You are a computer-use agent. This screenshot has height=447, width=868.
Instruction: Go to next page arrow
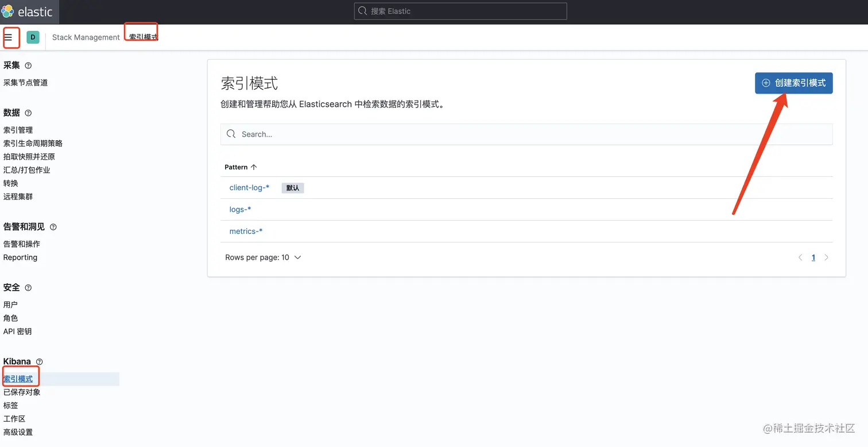tap(827, 257)
